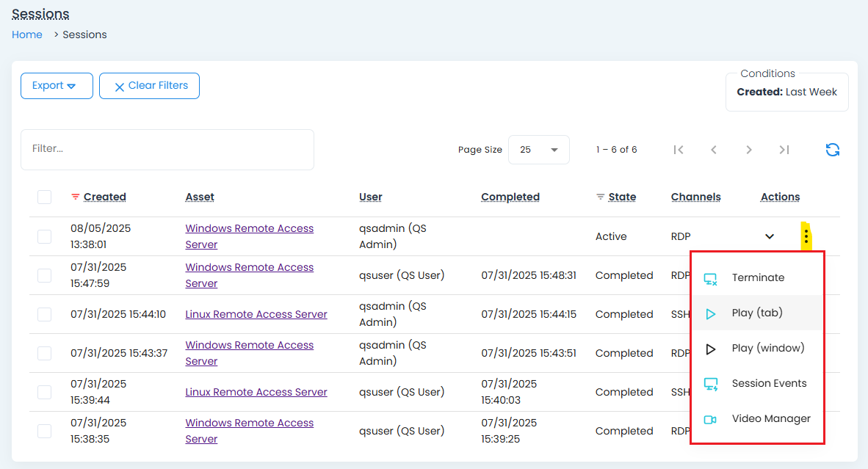Click the previous page arrow

(x=713, y=150)
